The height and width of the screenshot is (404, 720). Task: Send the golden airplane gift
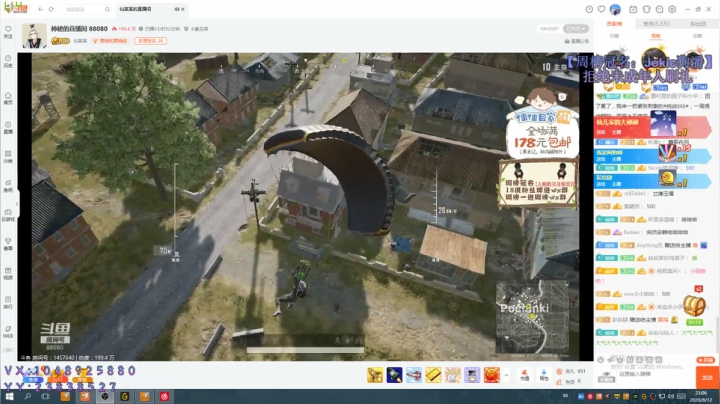click(x=375, y=375)
